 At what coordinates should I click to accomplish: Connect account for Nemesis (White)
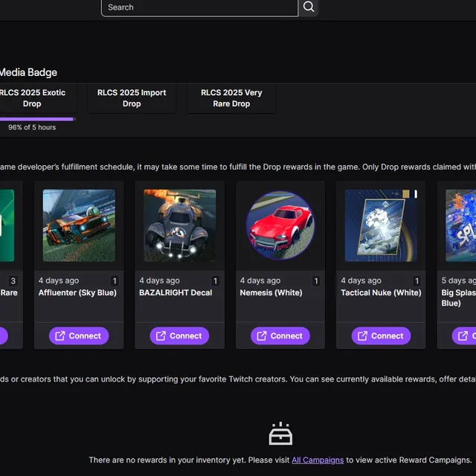pyautogui.click(x=280, y=335)
